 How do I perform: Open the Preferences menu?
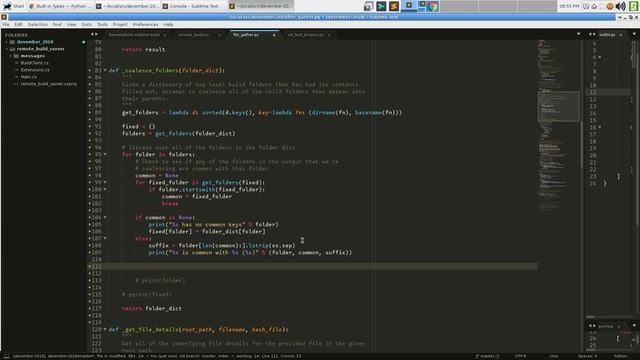tap(145, 24)
